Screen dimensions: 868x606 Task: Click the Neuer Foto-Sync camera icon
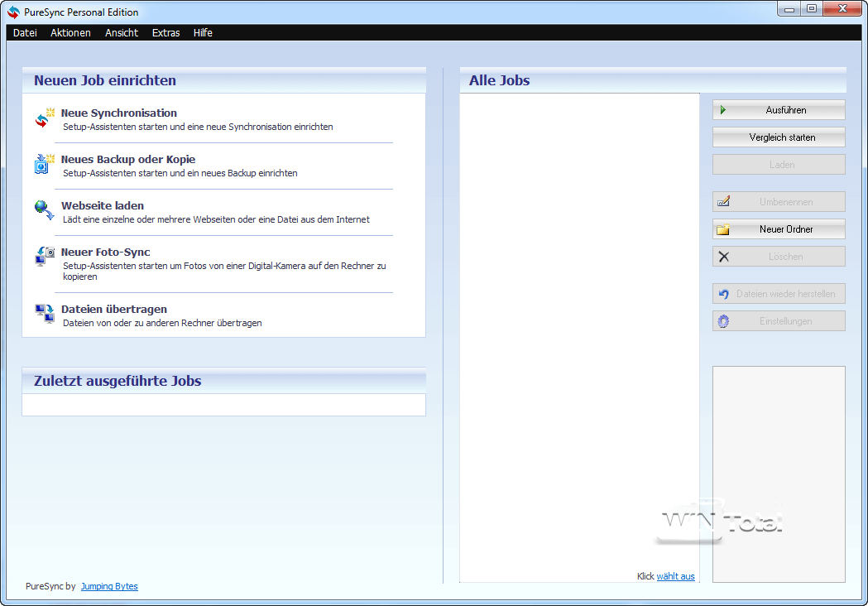coord(45,257)
